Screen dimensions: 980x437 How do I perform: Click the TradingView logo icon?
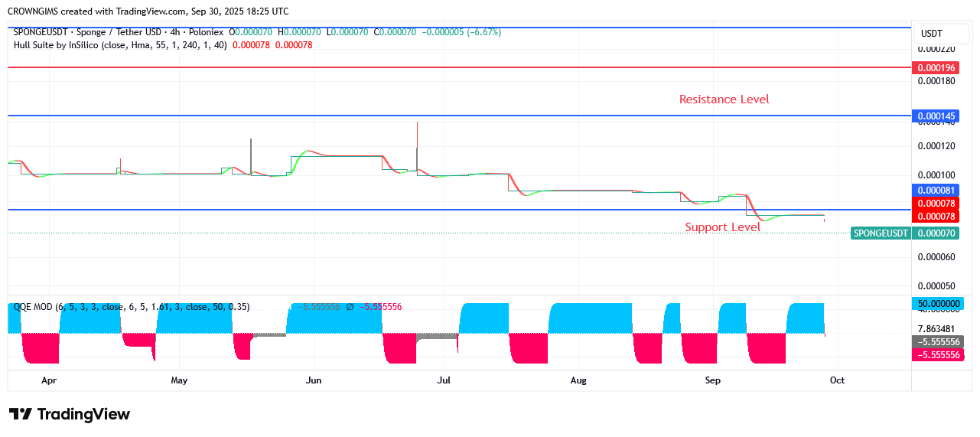(21, 414)
